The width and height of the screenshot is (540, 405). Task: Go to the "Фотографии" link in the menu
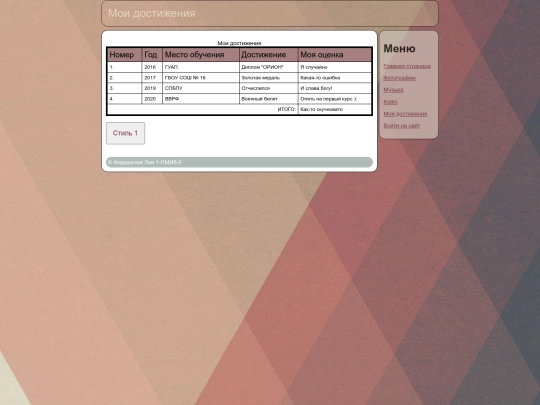399,78
